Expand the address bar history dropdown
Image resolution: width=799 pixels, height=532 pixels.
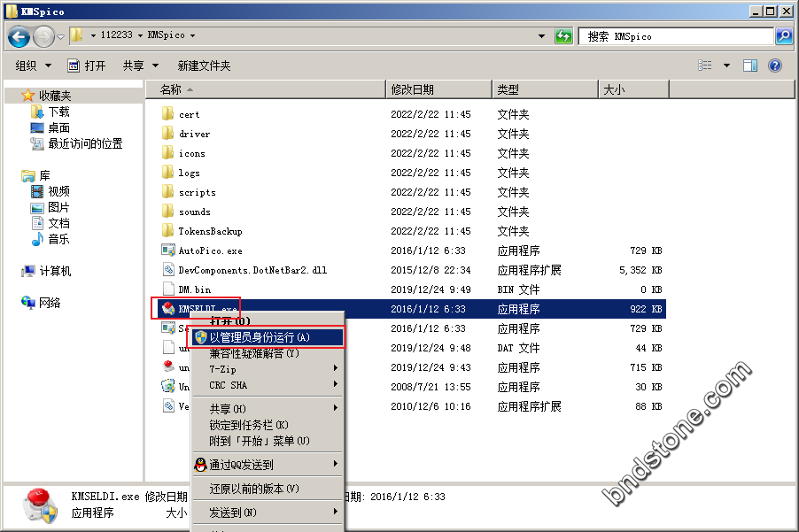tap(541, 36)
